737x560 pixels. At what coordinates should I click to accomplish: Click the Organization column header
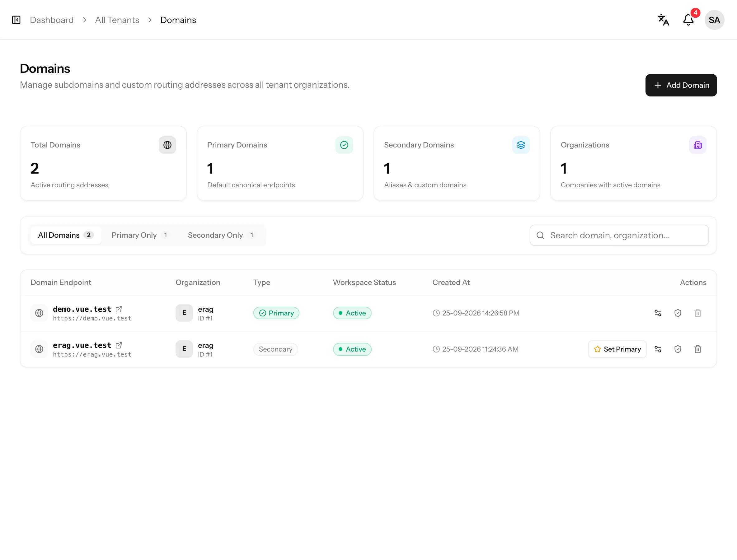(x=198, y=282)
